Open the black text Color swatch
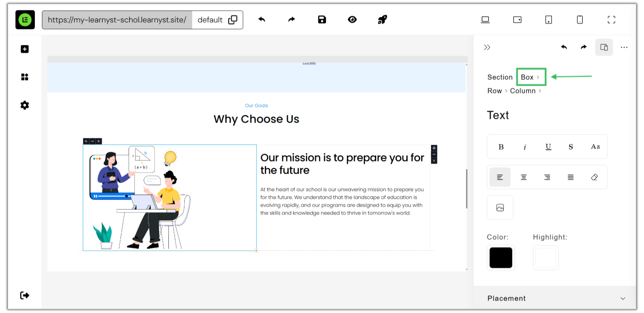This screenshot has width=644, height=313. tap(501, 258)
